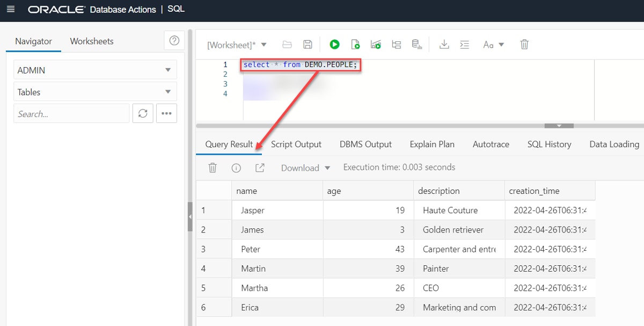Run the SQL statement with green play button

point(334,45)
